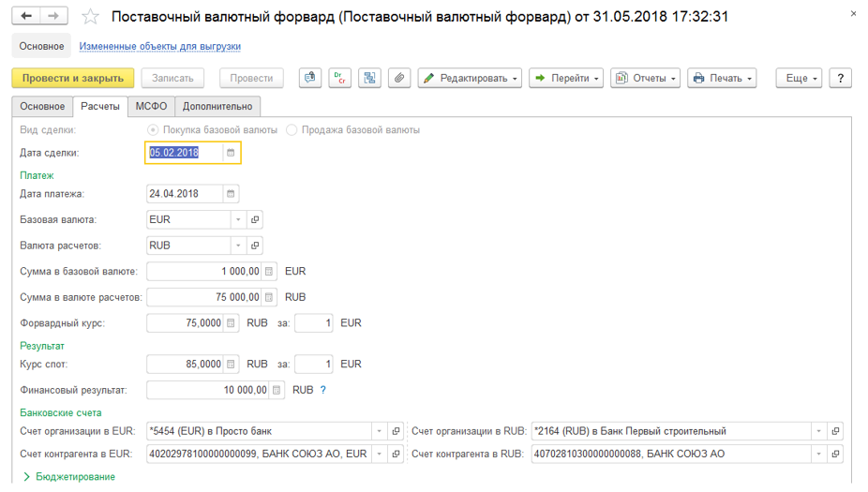The width and height of the screenshot is (868, 492).
Task: Open form of Счет контрагента в RUB
Action: (835, 454)
